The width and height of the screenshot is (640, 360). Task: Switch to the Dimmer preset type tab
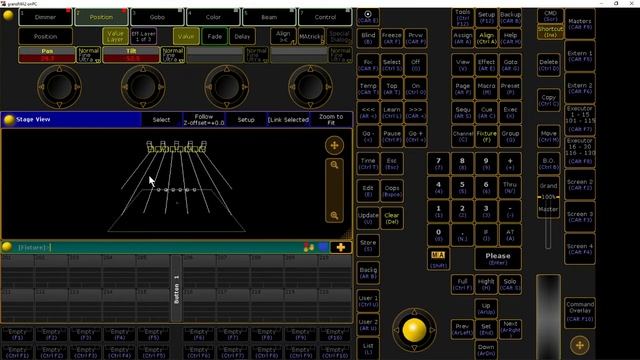(45, 17)
